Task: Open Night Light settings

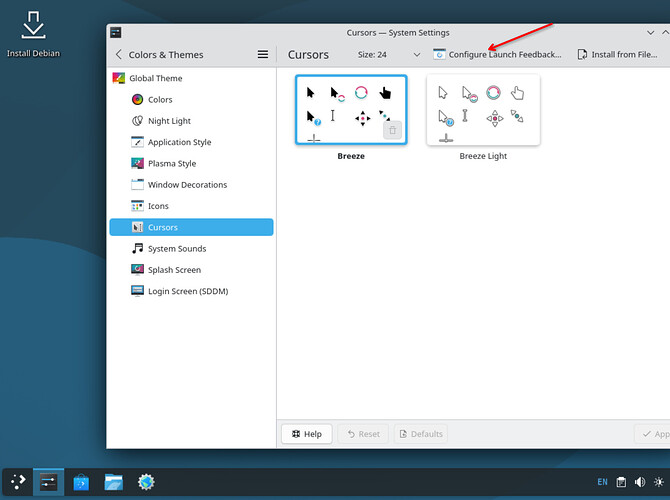Action: [x=191, y=121]
